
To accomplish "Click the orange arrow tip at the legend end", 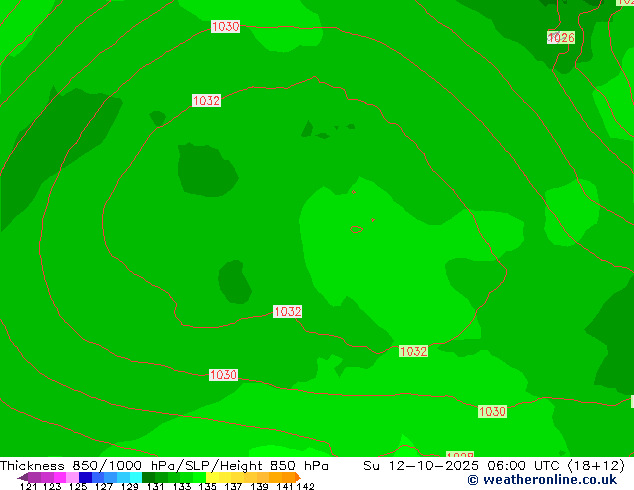I will (298, 477).
